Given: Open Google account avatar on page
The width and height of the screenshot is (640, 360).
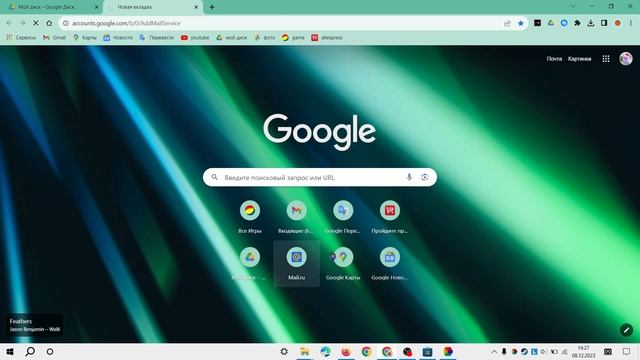Looking at the screenshot, I should coord(626,59).
